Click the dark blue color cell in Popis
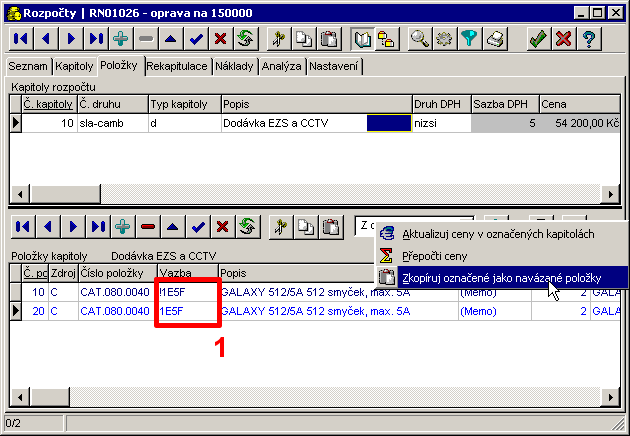This screenshot has height=436, width=630. [x=389, y=122]
